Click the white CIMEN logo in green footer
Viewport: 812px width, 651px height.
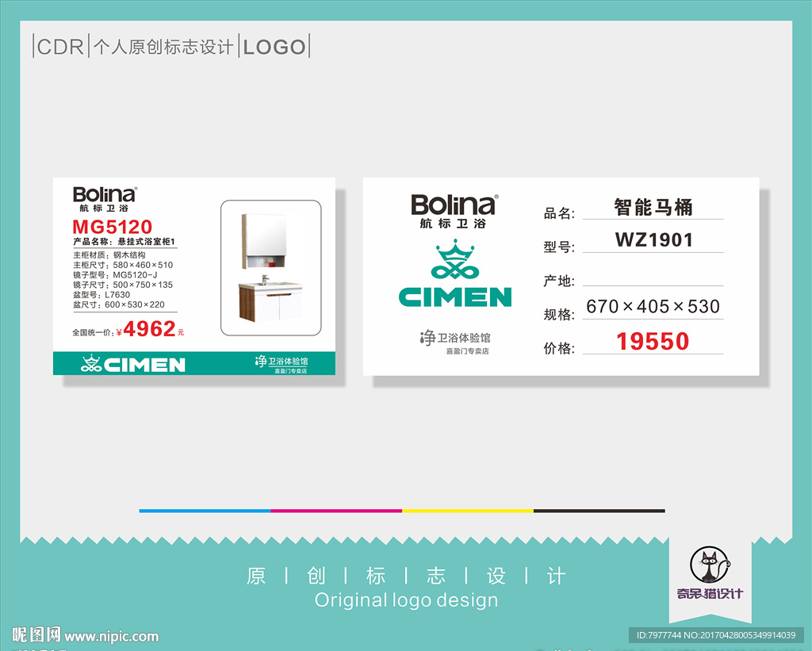[x=133, y=364]
